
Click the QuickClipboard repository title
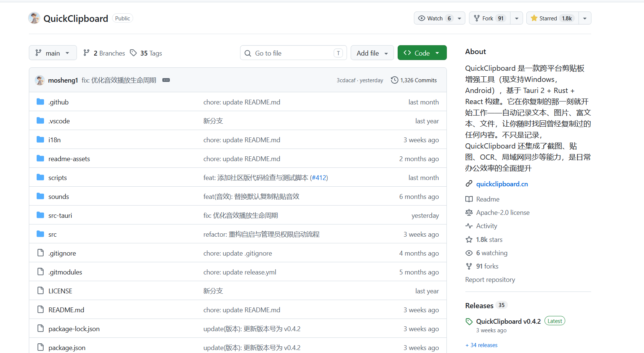coord(76,19)
